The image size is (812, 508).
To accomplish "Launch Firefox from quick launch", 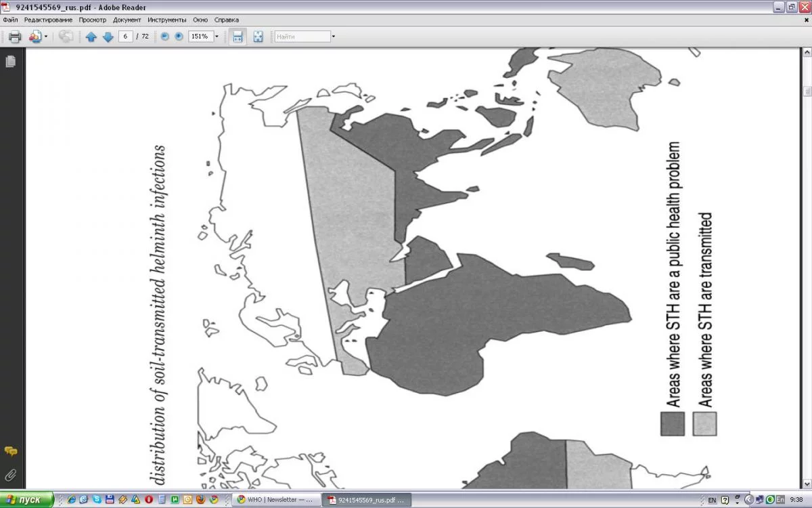I will tap(200, 500).
